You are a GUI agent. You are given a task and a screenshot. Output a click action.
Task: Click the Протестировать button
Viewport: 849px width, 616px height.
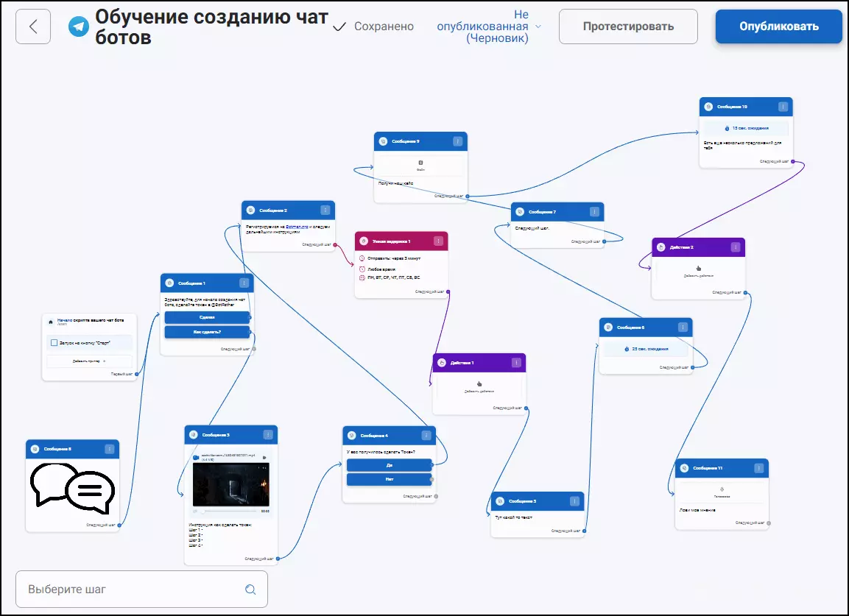point(628,26)
